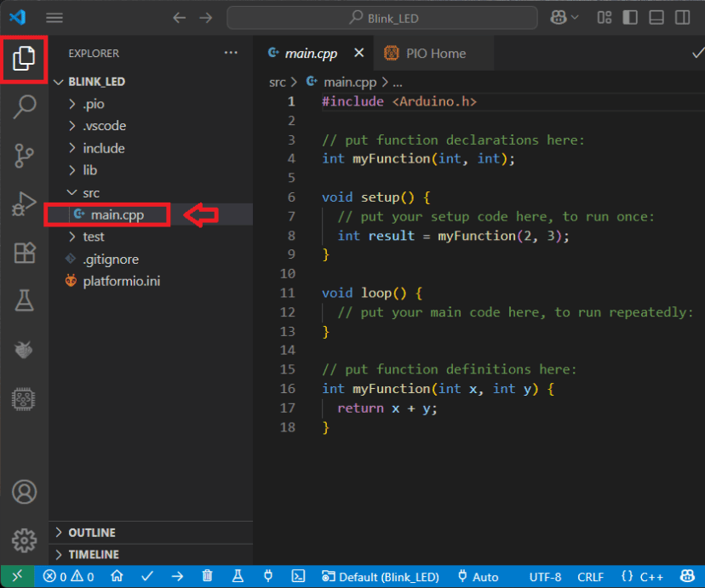705x588 pixels.
Task: Run PlatformIO tests via the flask icon
Action: click(238, 576)
